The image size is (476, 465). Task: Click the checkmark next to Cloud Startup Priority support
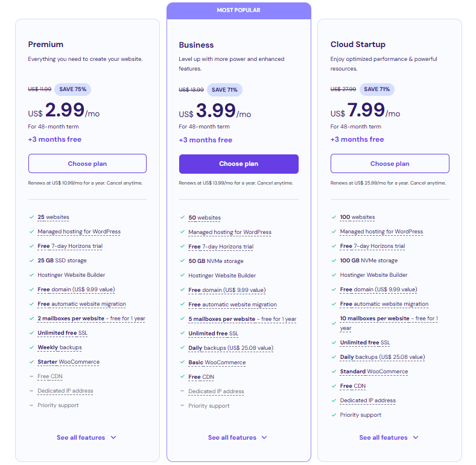pyautogui.click(x=334, y=415)
